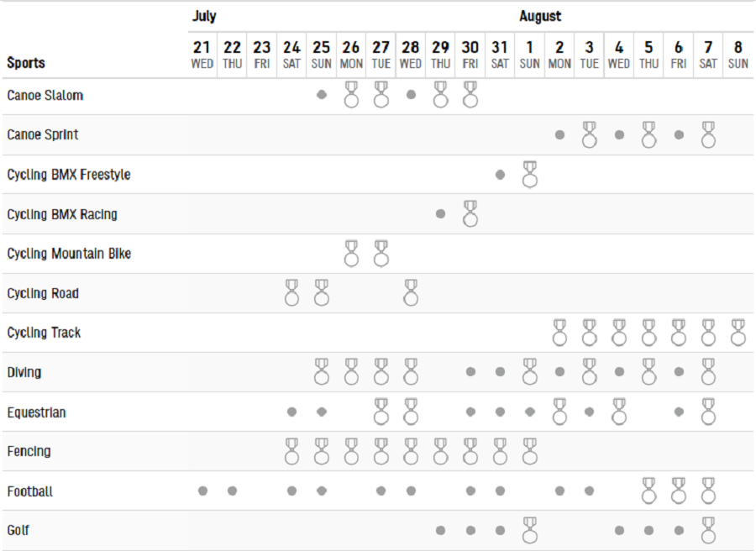Select Equestrian event dot on July 24
This screenshot has height=551, width=756.
(291, 412)
